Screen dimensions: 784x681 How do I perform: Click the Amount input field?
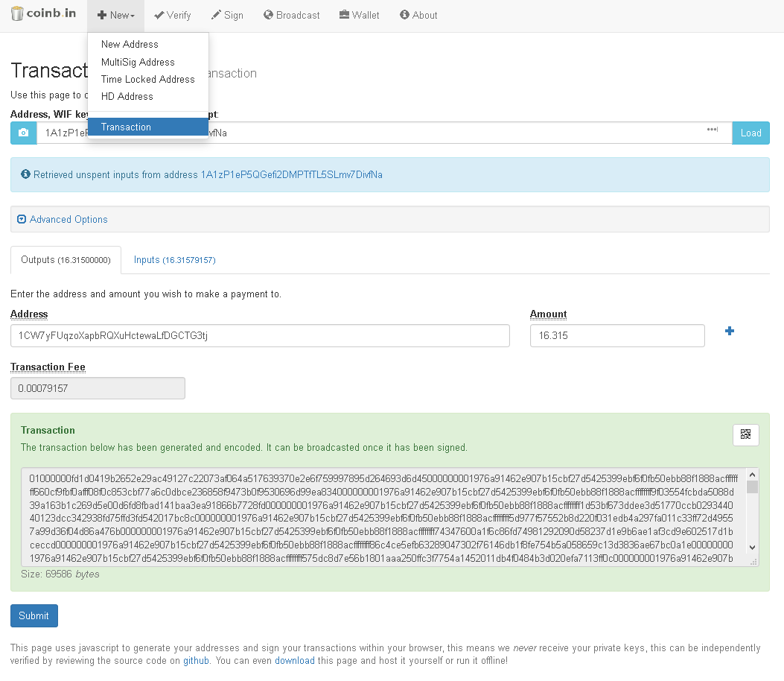617,336
